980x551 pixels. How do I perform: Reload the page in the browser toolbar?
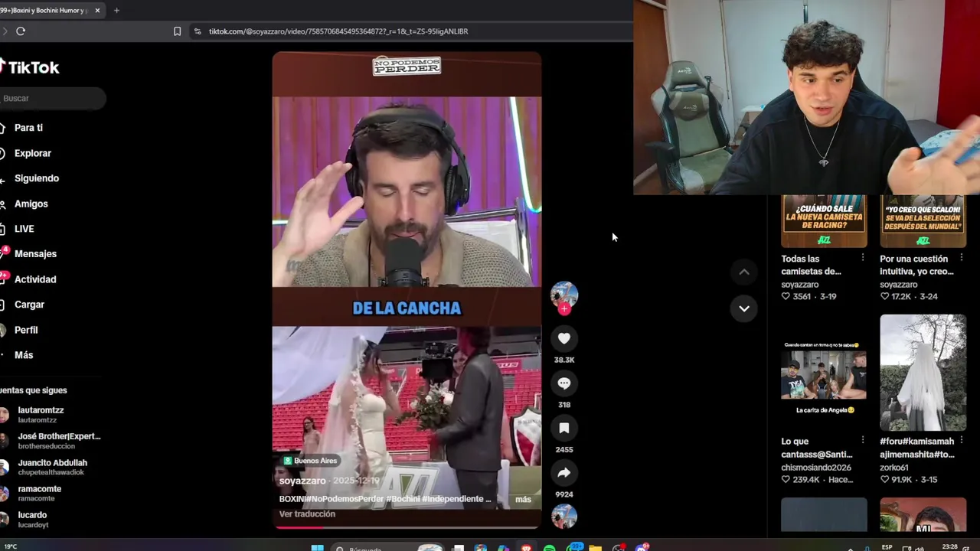21,31
